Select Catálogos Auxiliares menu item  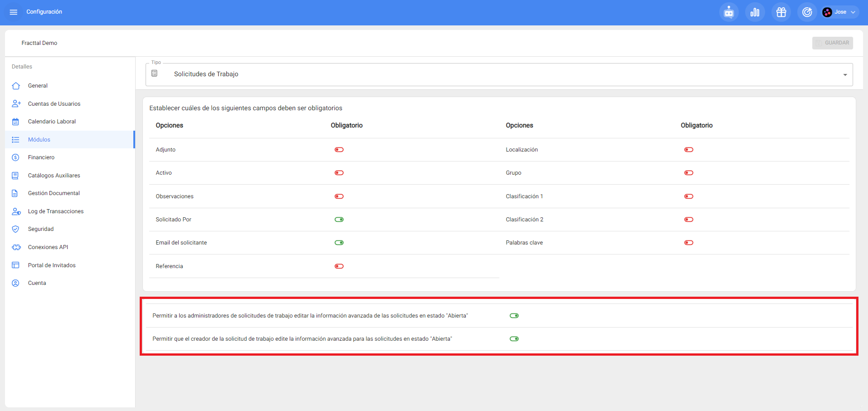point(54,176)
